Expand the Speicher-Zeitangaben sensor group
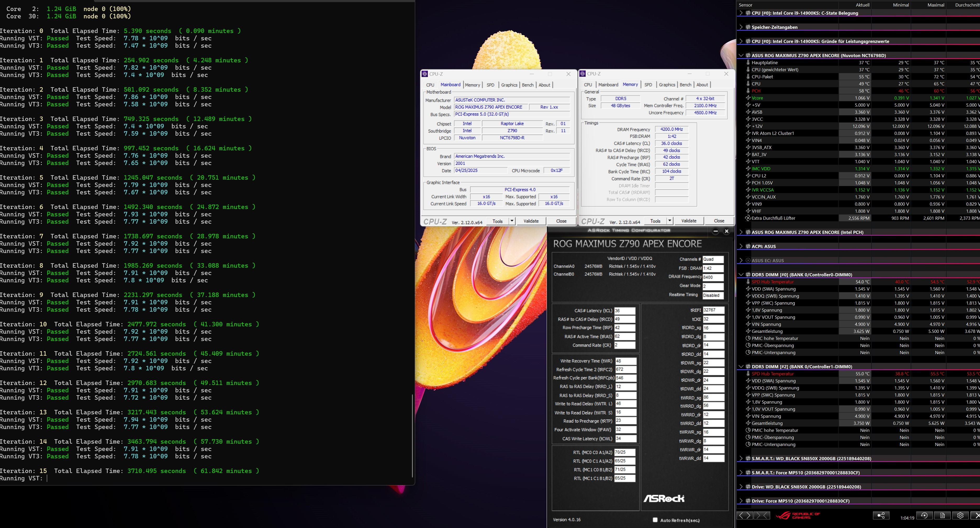This screenshot has width=980, height=528. [x=741, y=27]
